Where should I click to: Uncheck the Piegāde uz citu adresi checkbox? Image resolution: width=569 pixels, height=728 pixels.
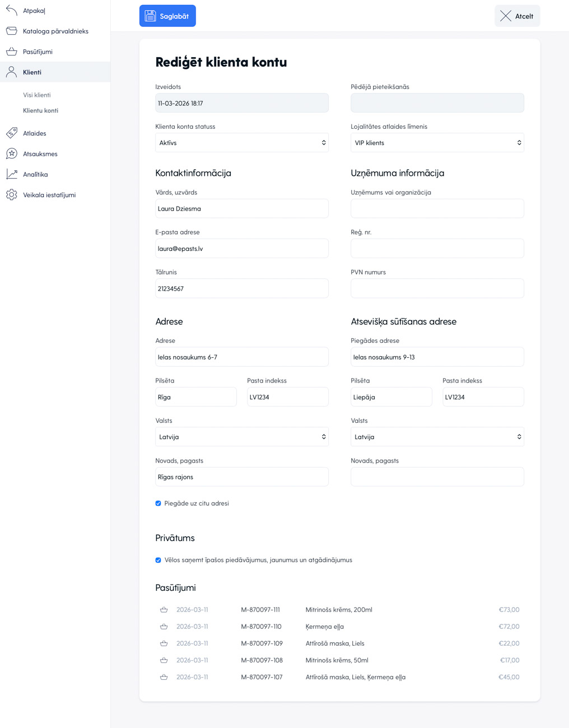point(158,503)
